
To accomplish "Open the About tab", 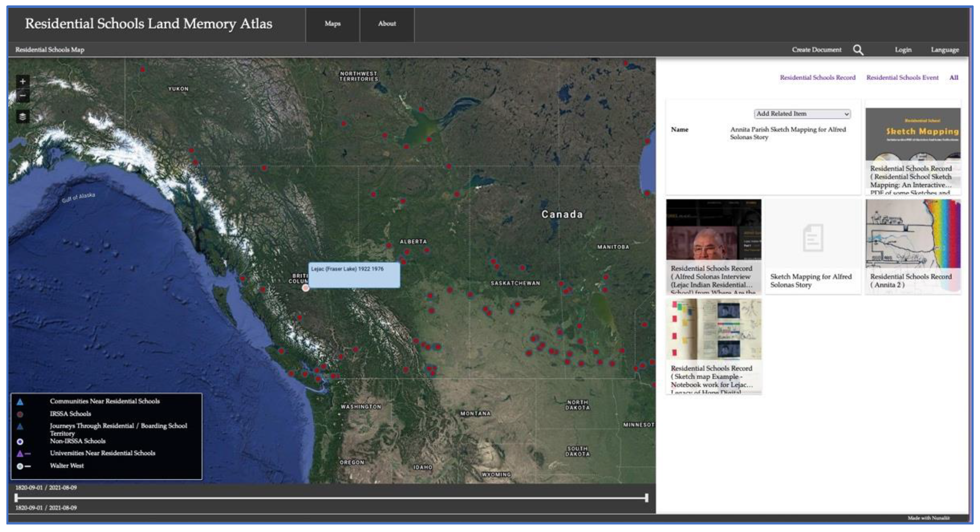I will pyautogui.click(x=387, y=24).
